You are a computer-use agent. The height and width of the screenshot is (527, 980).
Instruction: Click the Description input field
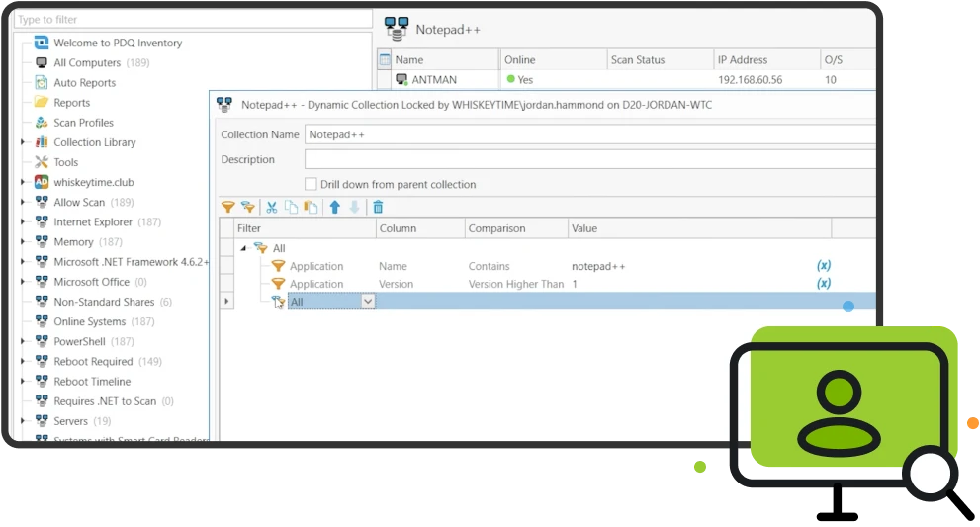point(590,159)
